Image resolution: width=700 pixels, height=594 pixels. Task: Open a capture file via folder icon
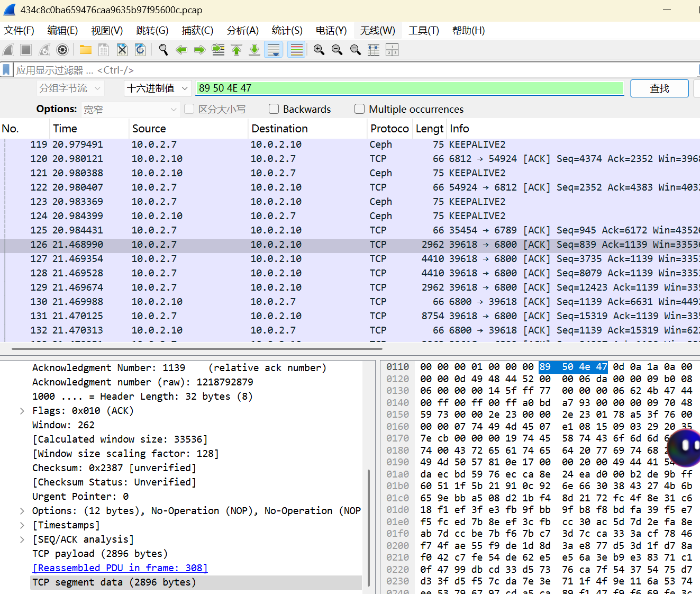[x=85, y=50]
